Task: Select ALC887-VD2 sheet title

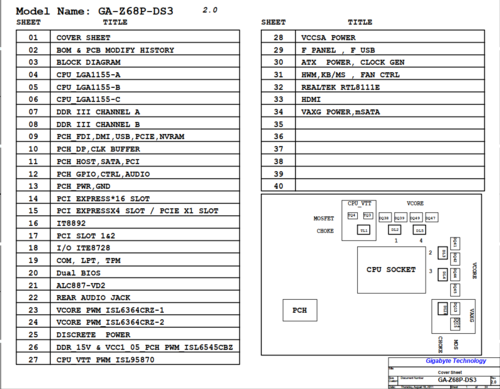Action: pyautogui.click(x=81, y=285)
